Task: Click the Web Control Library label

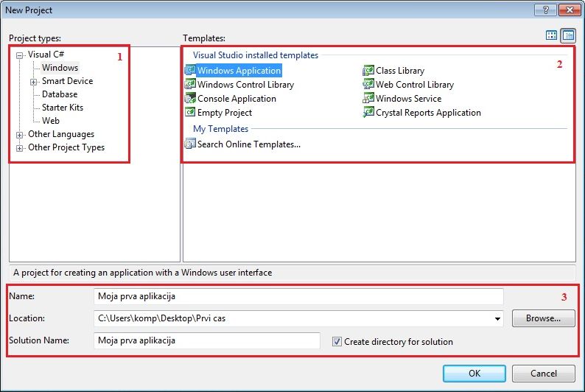Action: 415,85
